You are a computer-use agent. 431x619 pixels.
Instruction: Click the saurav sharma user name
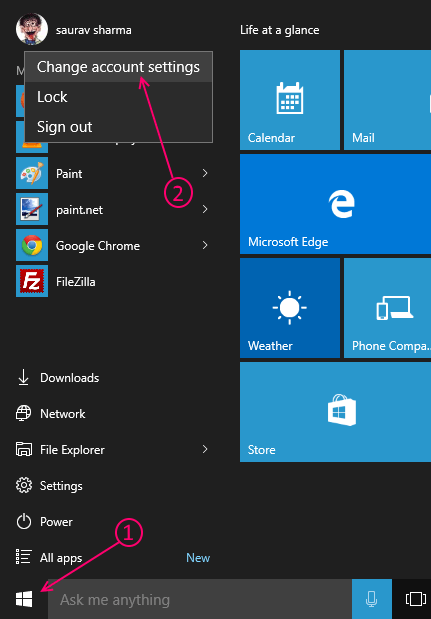[94, 30]
